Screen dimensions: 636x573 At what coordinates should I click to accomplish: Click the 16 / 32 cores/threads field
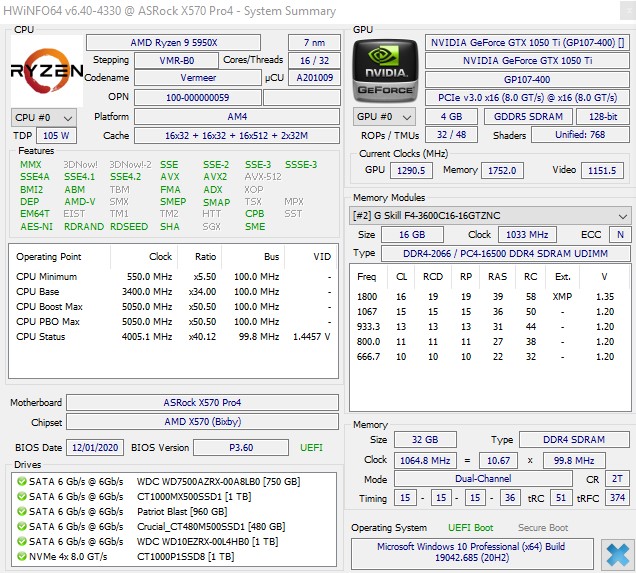coord(314,60)
